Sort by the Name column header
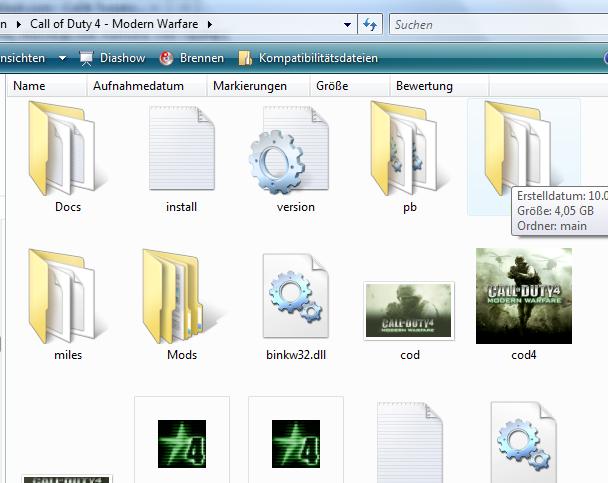The image size is (608, 483). (x=47, y=86)
